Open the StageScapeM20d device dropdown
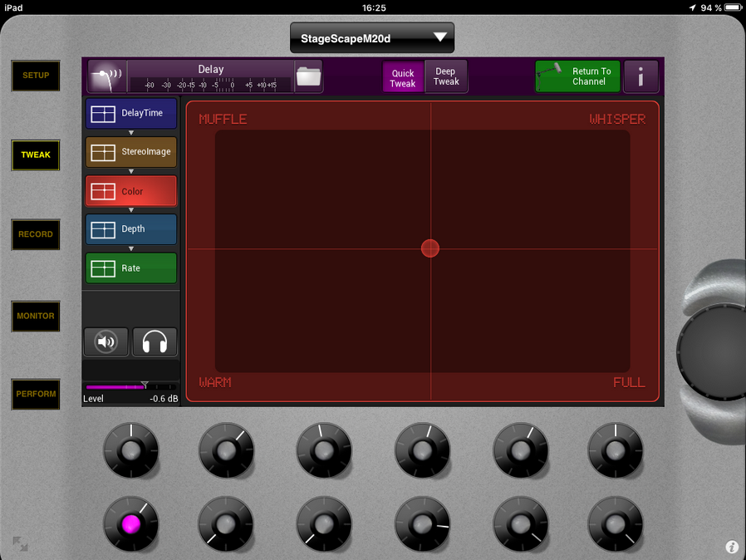The width and height of the screenshot is (746, 560). pyautogui.click(x=372, y=38)
